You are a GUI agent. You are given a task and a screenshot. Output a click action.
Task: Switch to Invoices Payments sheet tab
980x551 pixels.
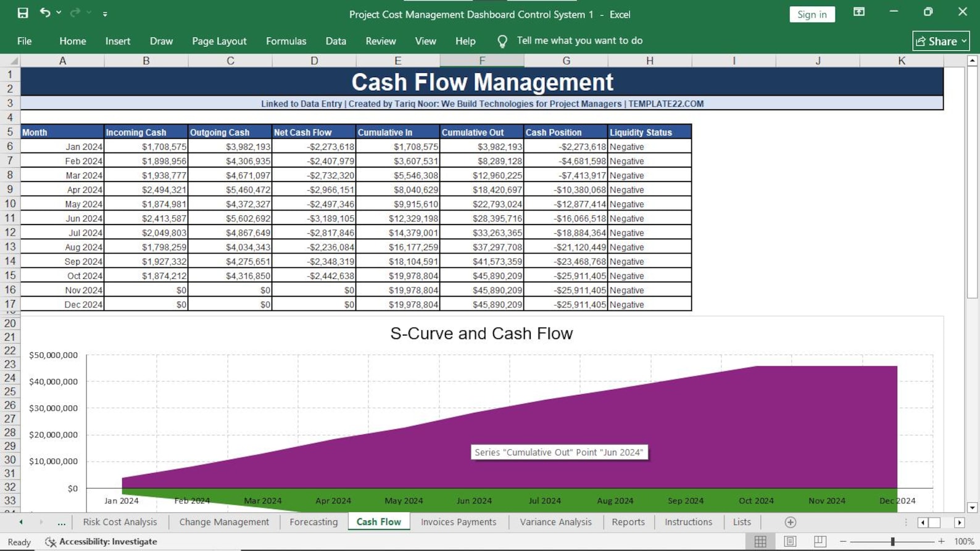tap(459, 522)
